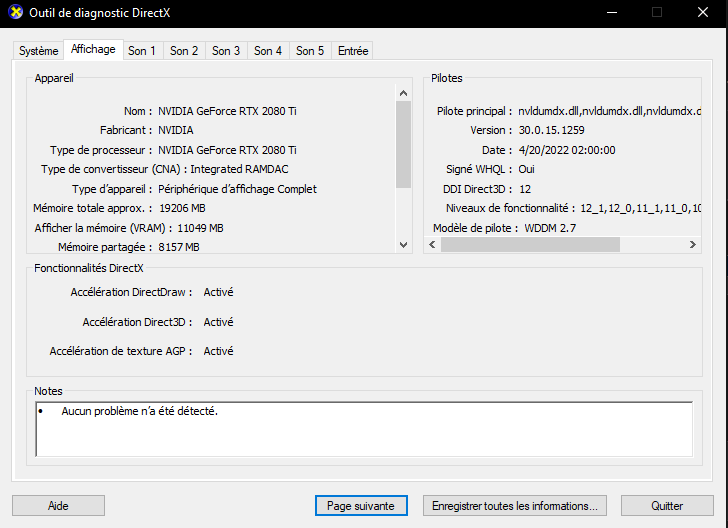
Task: Open the Son 4 tab
Action: pyautogui.click(x=268, y=51)
